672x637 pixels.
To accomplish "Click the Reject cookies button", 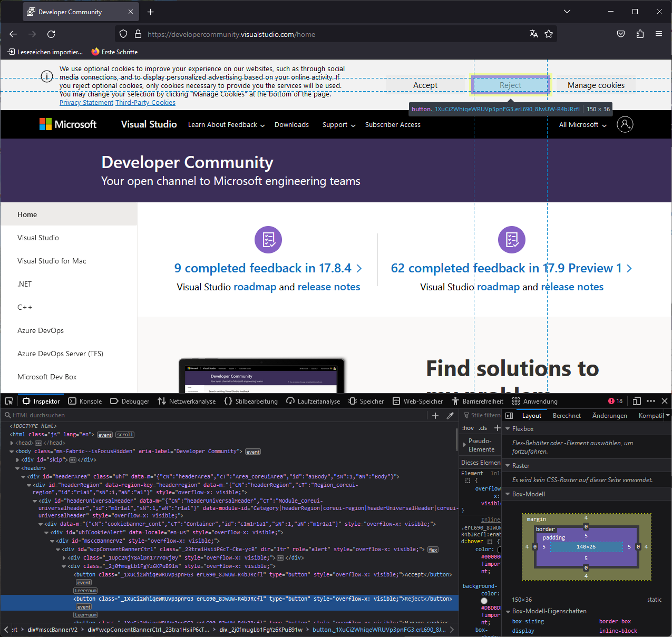I will (x=510, y=85).
